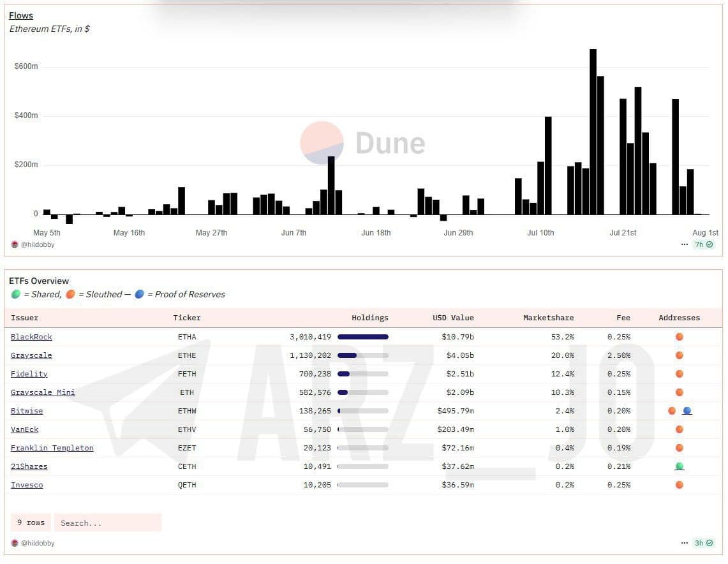Click the hildobby avatar icon under the Flows chart

tap(15, 244)
